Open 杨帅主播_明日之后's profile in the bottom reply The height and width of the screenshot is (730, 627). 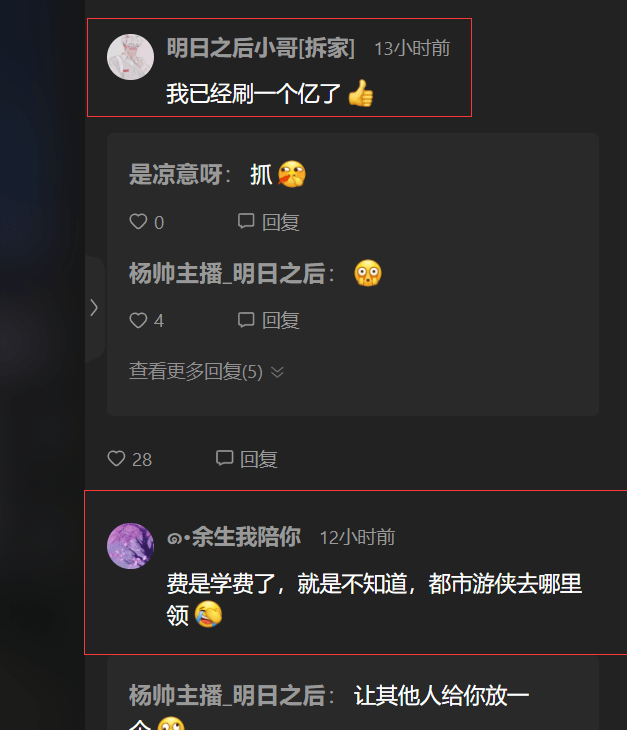227,696
